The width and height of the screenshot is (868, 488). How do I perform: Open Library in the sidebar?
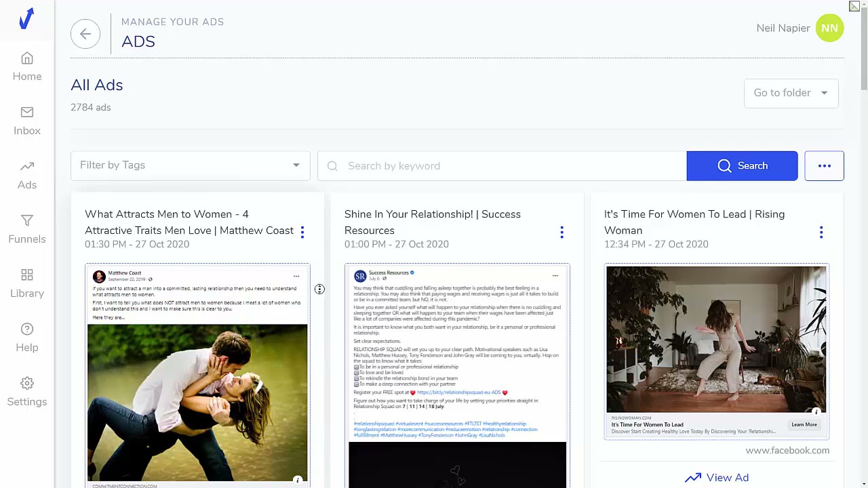(27, 284)
